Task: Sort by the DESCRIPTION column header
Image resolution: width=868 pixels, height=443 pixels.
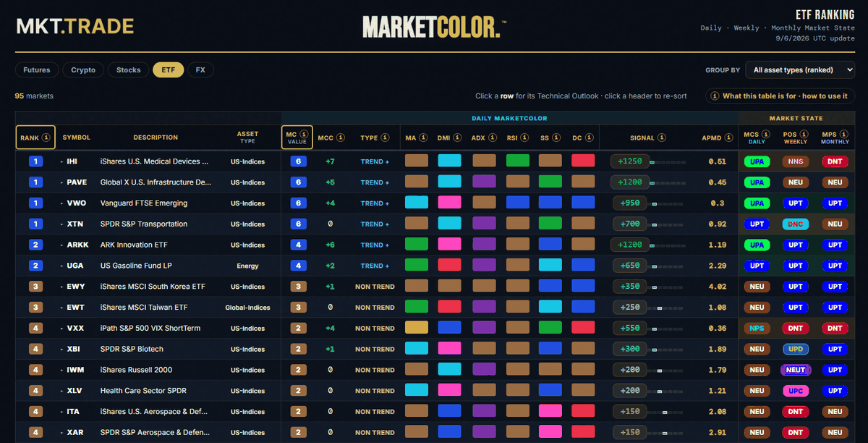Action: 156,138
